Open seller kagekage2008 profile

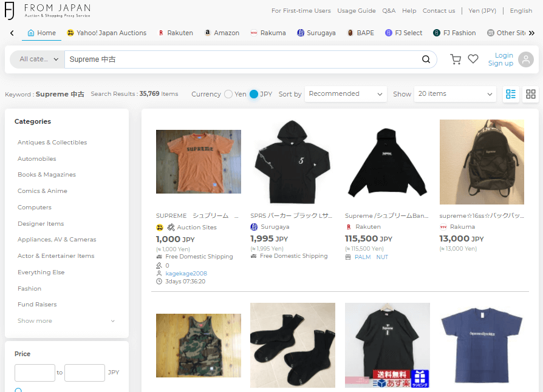186,273
